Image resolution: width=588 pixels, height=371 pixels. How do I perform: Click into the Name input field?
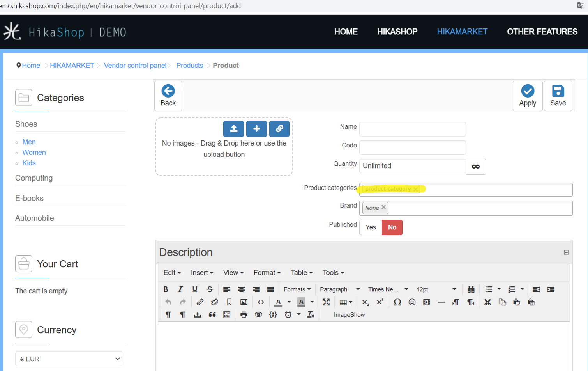point(412,129)
